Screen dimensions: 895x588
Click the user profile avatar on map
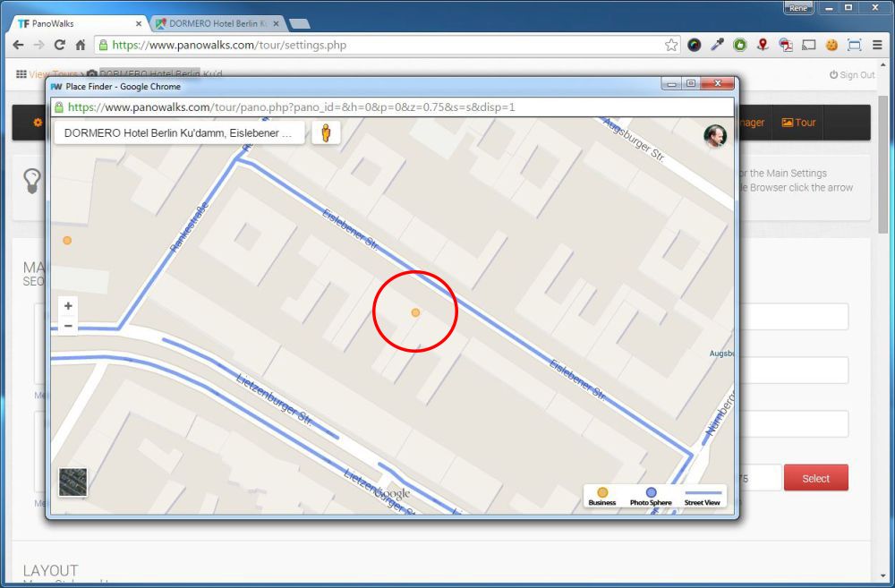715,135
